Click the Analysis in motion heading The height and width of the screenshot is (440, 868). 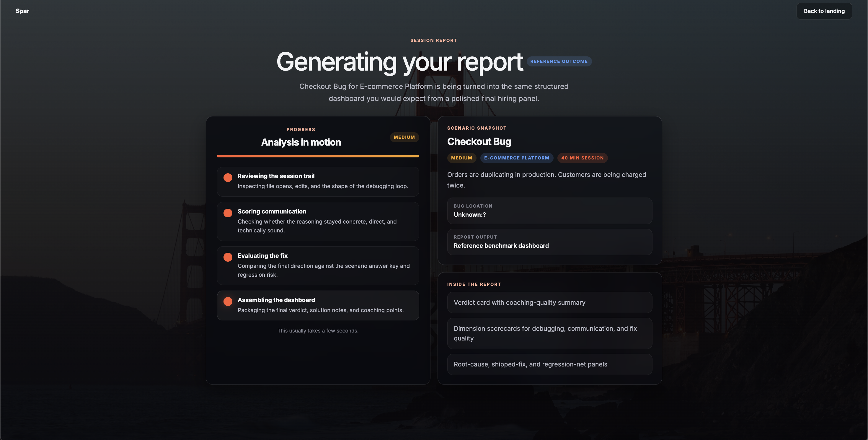click(301, 142)
